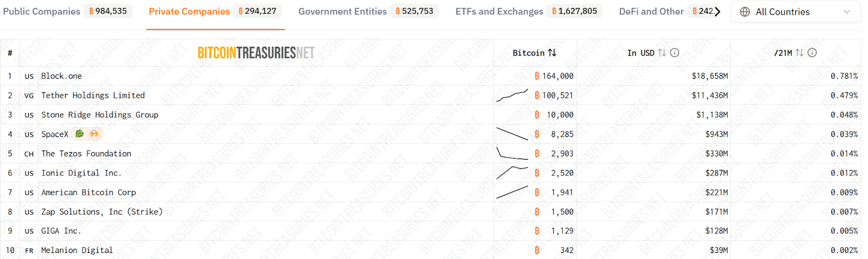Click the BitcoinTreasuries.net logo

pyautogui.click(x=256, y=53)
